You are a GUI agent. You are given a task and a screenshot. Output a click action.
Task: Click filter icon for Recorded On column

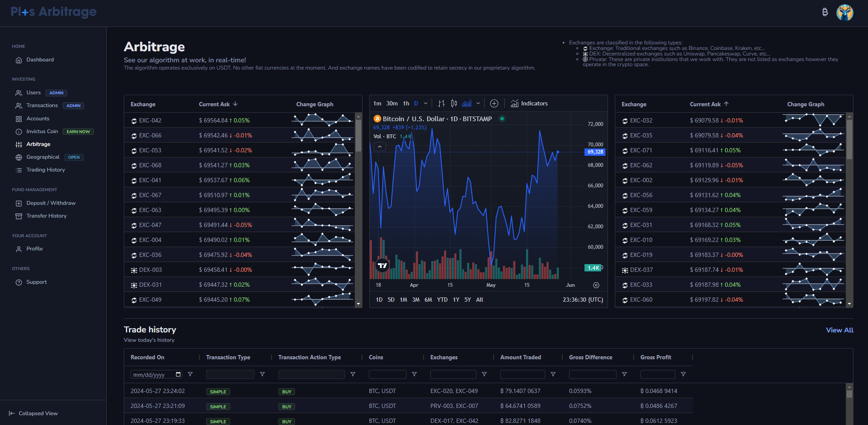(x=190, y=374)
